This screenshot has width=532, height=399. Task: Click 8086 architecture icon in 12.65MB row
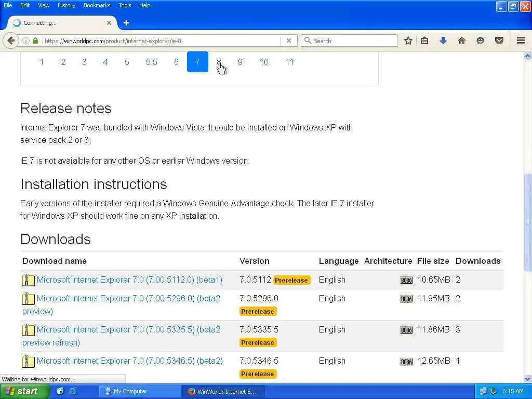406,362
